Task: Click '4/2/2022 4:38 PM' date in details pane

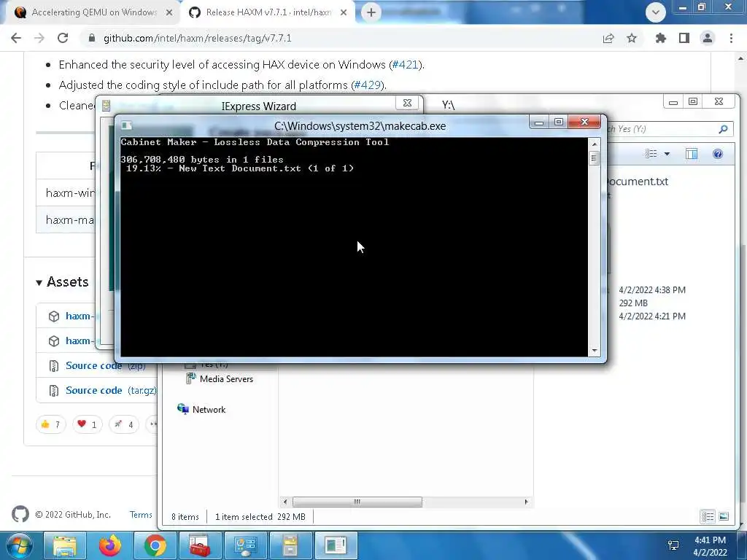Action: click(x=651, y=290)
